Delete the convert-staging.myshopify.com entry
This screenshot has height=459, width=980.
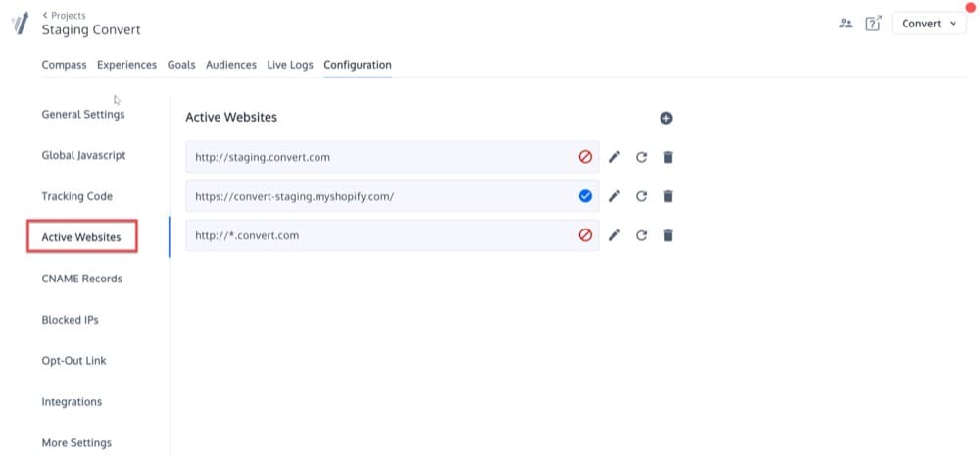pos(668,196)
